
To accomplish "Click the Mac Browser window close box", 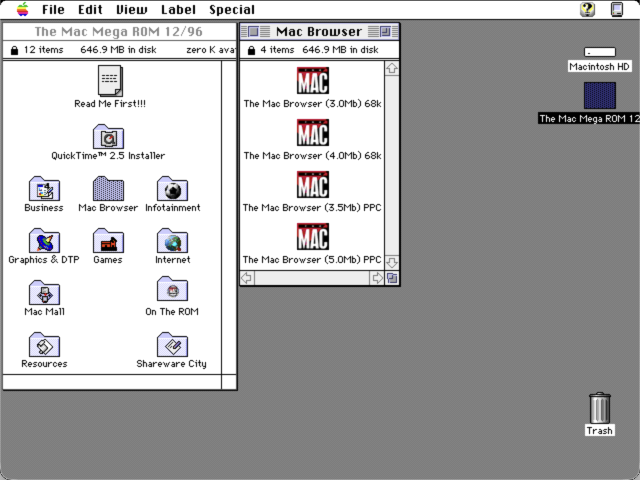I will [x=253, y=31].
